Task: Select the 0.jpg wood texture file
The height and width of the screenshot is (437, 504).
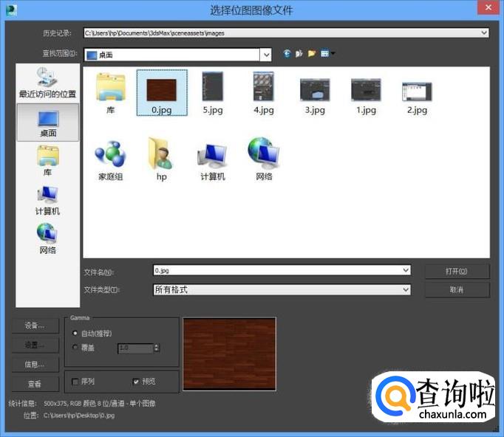Action: coord(161,92)
